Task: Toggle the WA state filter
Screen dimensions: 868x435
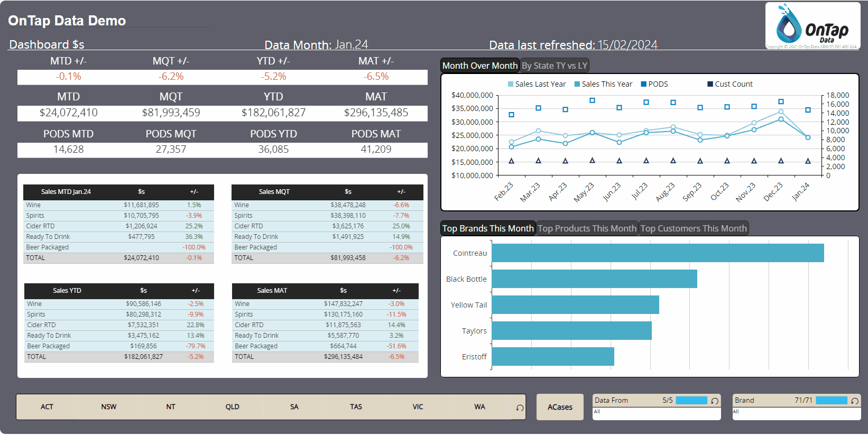Action: point(479,407)
